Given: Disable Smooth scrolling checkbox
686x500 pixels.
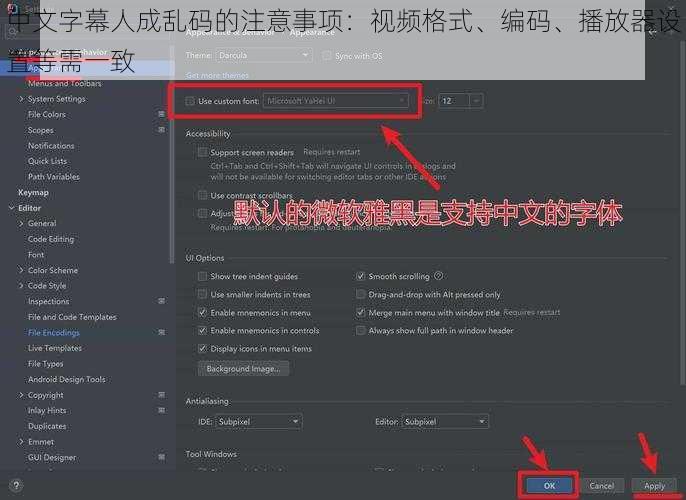Looking at the screenshot, I should tap(360, 276).
